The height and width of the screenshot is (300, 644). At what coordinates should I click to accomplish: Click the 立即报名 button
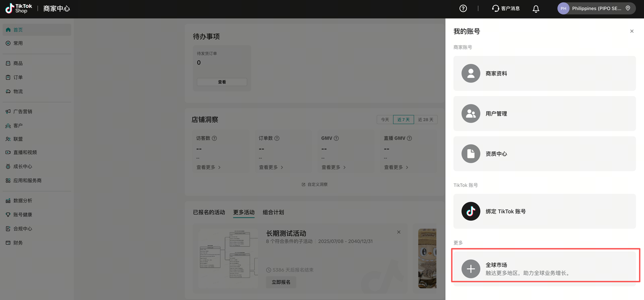[281, 282]
